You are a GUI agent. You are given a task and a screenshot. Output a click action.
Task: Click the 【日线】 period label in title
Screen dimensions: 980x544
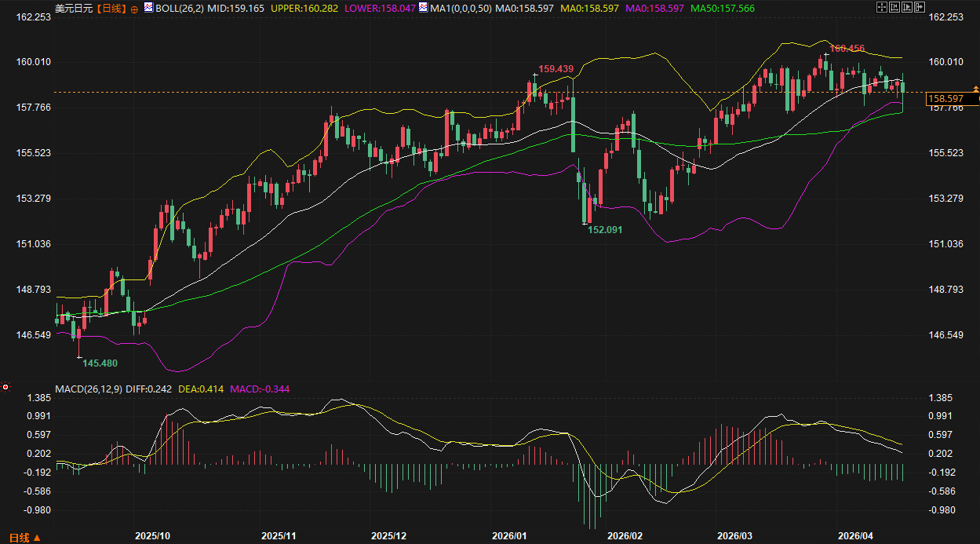pyautogui.click(x=111, y=8)
